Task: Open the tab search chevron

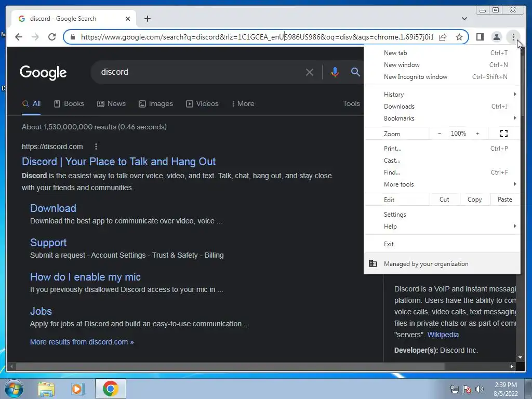Action: click(464, 19)
